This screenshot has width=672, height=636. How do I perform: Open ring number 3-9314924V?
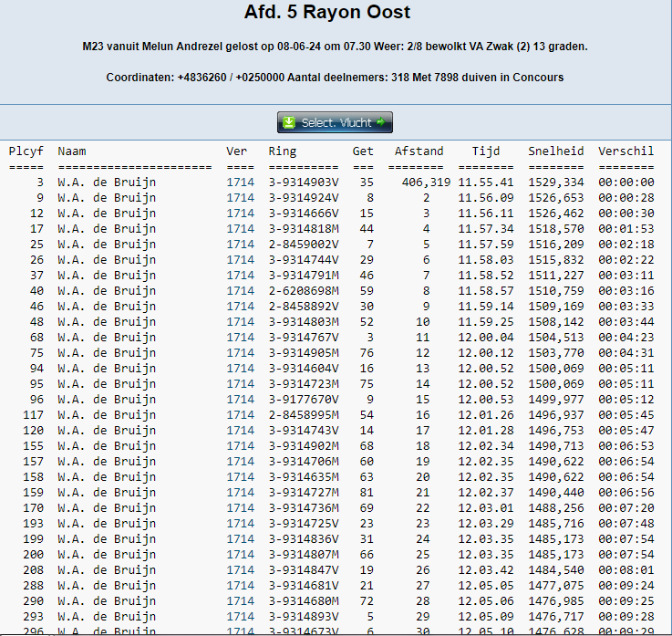point(304,197)
